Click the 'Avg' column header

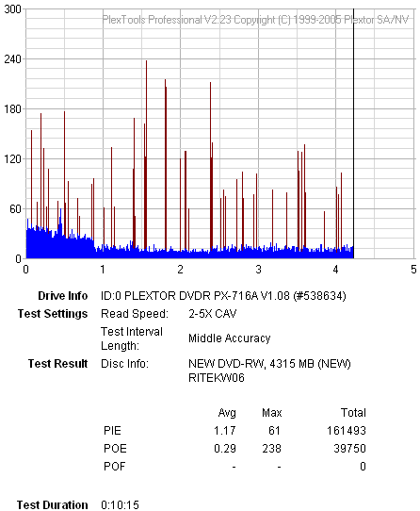pos(227,413)
